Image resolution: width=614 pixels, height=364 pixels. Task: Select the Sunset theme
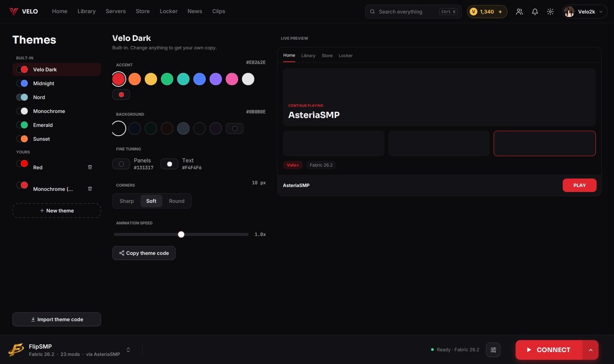[57, 139]
